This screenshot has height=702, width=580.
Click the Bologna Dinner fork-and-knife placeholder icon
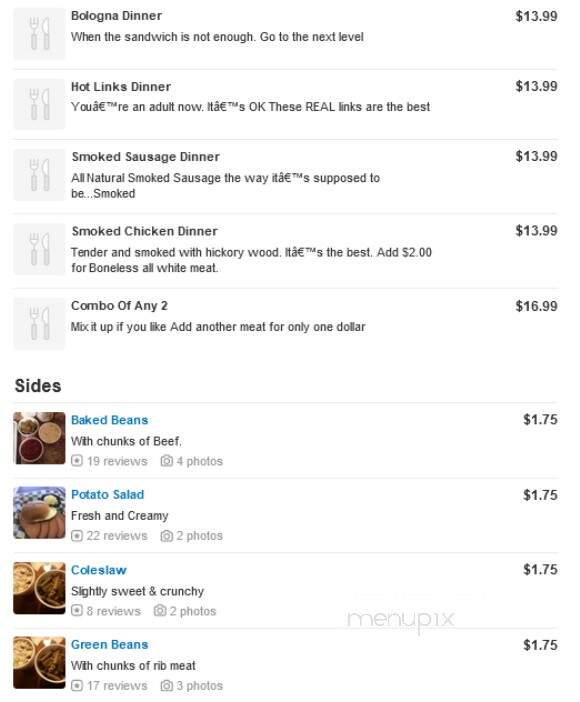(x=39, y=34)
